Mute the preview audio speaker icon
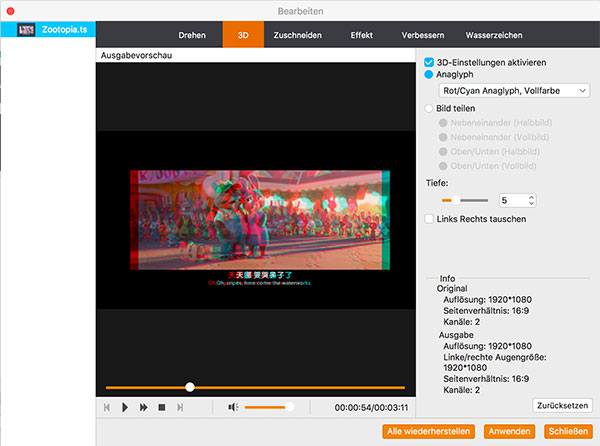Image resolution: width=600 pixels, height=446 pixels. 233,407
